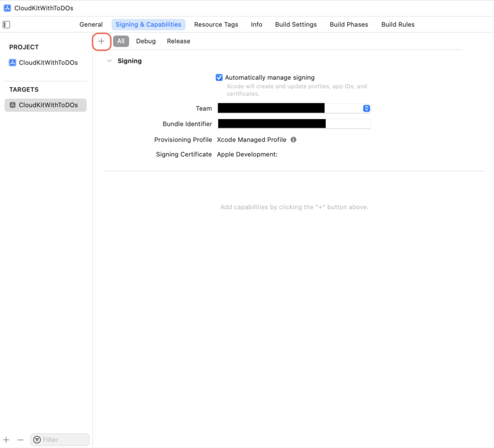Enable Automatically manage signing
Viewport: 494px width, 448px height.
pyautogui.click(x=219, y=77)
